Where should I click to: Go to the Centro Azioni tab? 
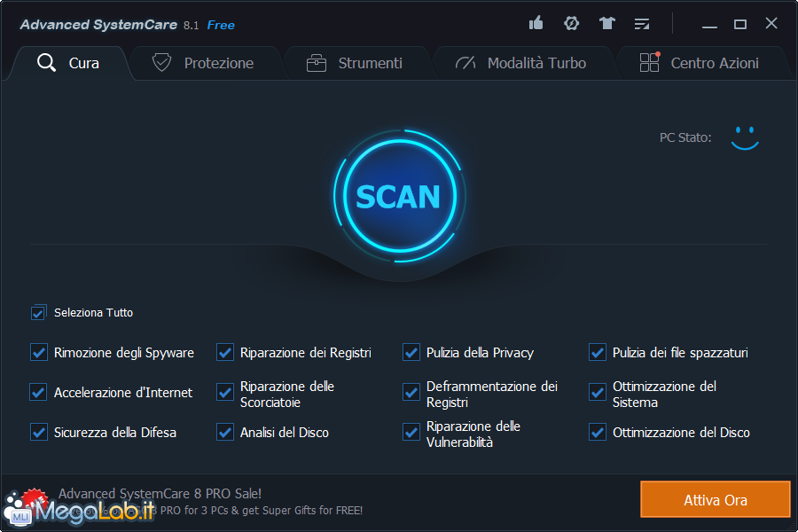click(703, 63)
